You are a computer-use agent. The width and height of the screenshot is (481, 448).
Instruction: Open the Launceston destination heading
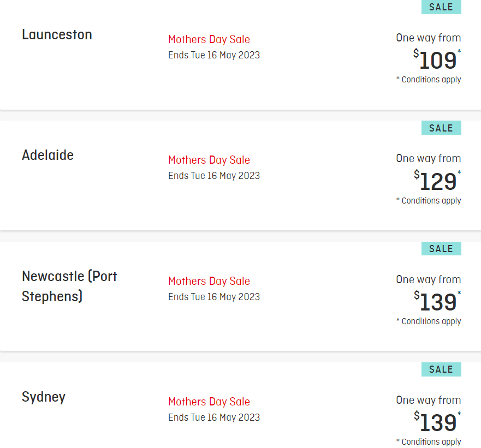[57, 34]
